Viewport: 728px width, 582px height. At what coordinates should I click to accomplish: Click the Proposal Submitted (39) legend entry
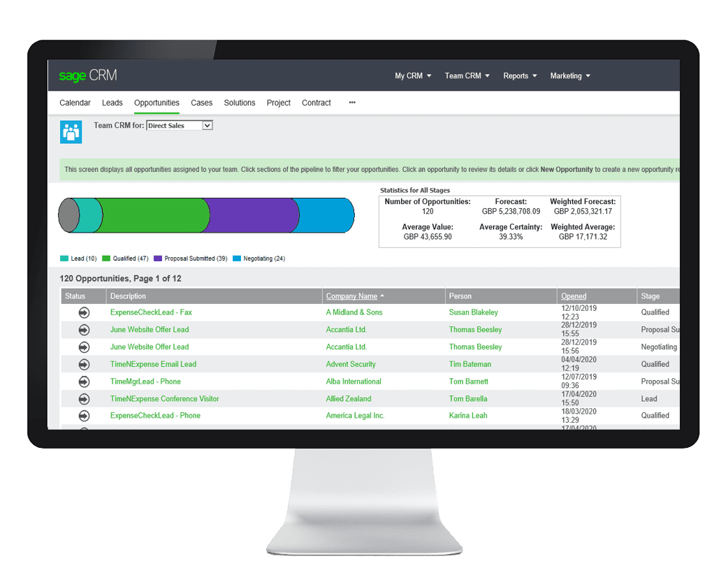click(190, 259)
